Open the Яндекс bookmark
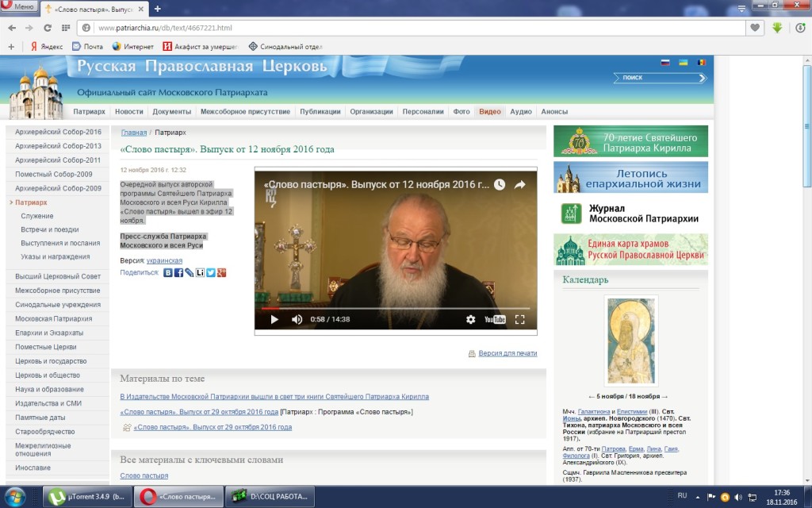This screenshot has width=812, height=508. tap(47, 47)
